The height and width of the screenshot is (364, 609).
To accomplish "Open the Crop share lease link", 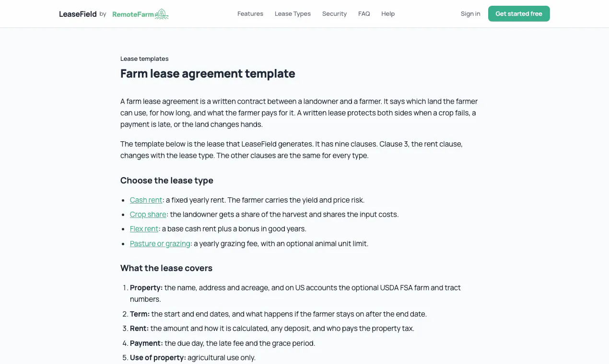I will 148,215.
